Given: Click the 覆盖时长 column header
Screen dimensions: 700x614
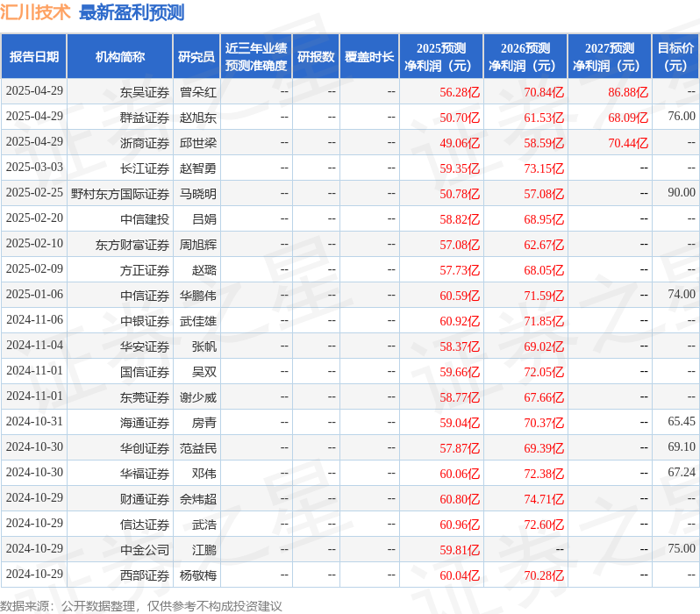Looking at the screenshot, I should click(x=369, y=57).
